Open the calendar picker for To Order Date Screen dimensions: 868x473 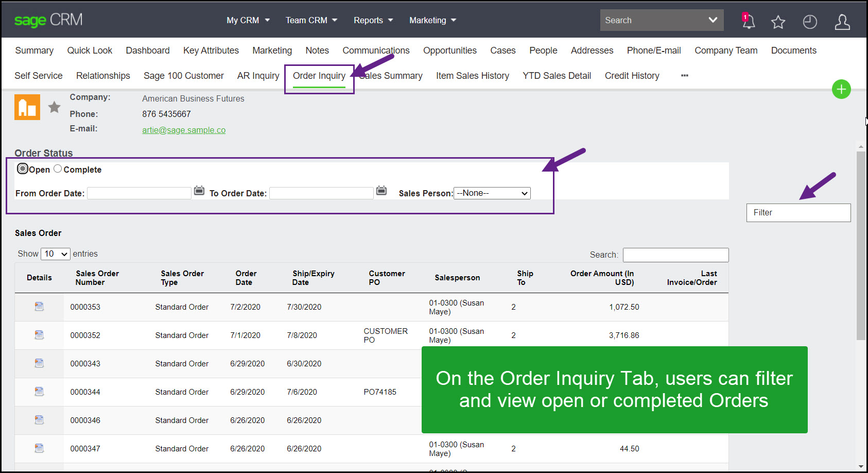(381, 191)
